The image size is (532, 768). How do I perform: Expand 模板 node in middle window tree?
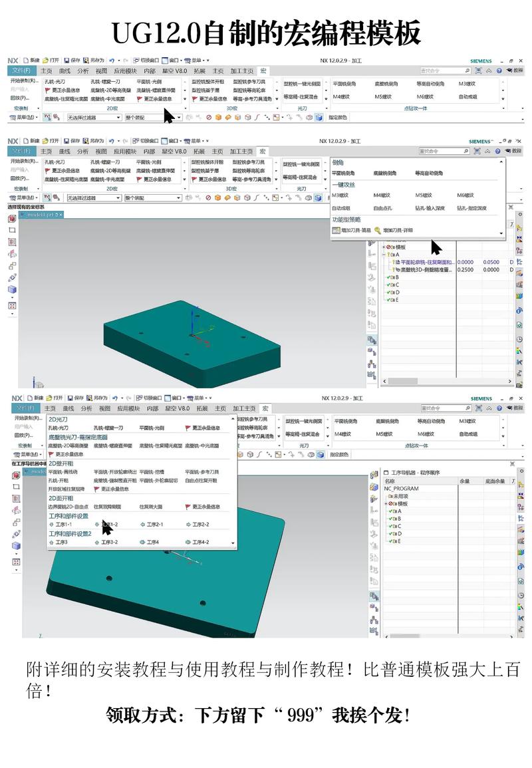click(x=384, y=247)
